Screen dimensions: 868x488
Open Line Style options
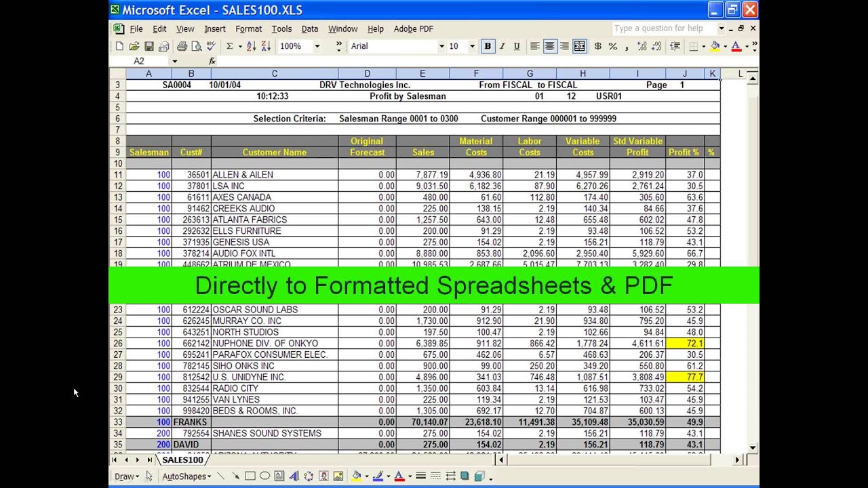[x=420, y=476]
